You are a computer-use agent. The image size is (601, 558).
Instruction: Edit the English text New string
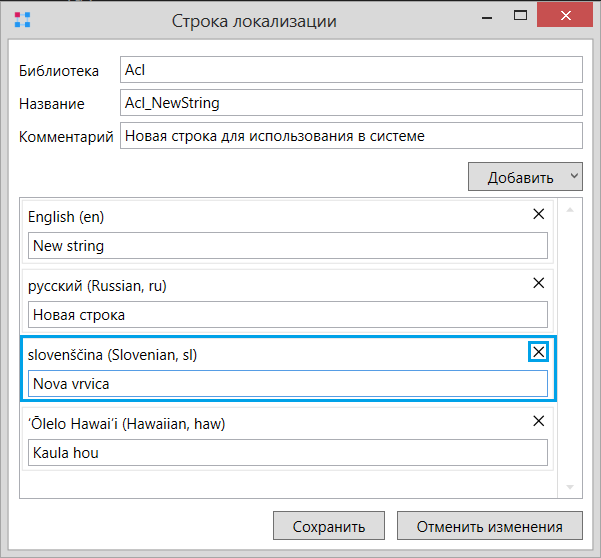(x=288, y=245)
